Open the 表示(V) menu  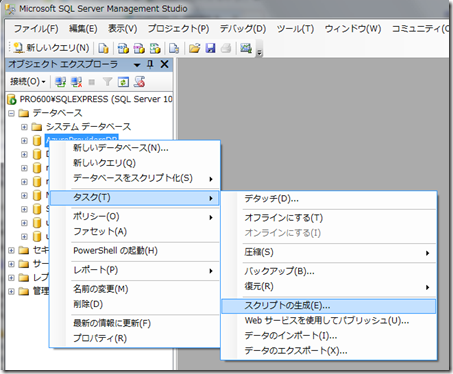(122, 29)
